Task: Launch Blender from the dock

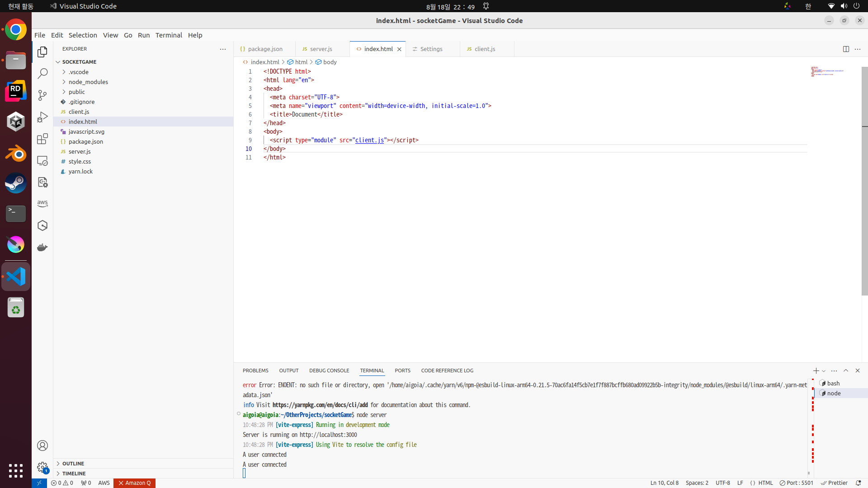Action: [16, 153]
